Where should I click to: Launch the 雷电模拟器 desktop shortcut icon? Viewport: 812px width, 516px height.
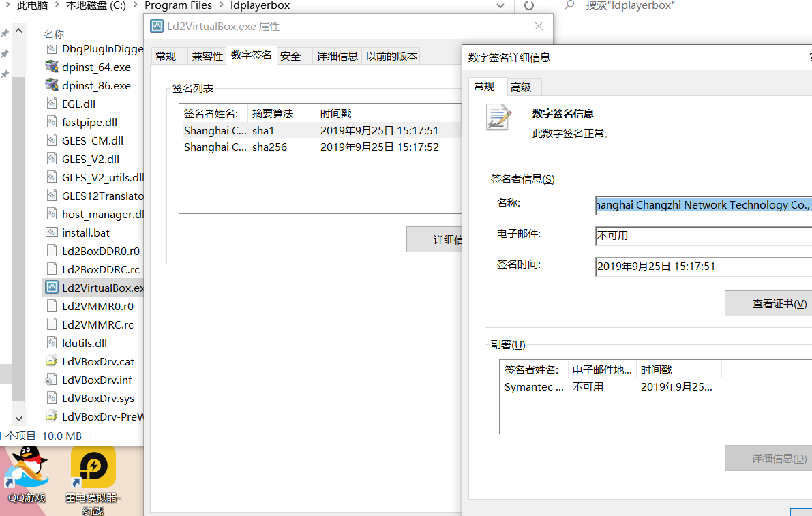coord(93,467)
